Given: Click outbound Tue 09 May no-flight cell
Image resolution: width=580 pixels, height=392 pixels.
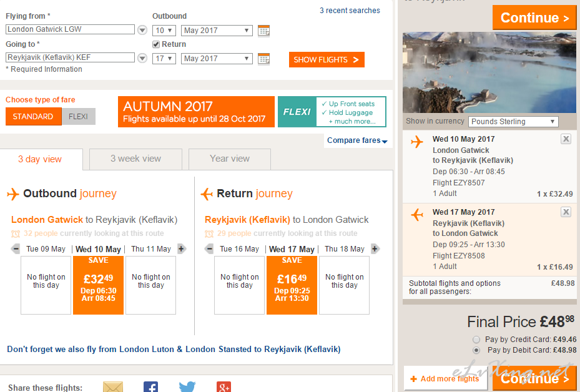Looking at the screenshot, I should click(x=46, y=285).
